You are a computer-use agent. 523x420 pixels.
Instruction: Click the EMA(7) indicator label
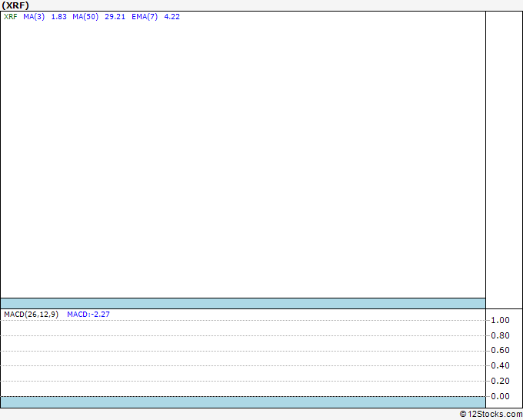(x=145, y=17)
